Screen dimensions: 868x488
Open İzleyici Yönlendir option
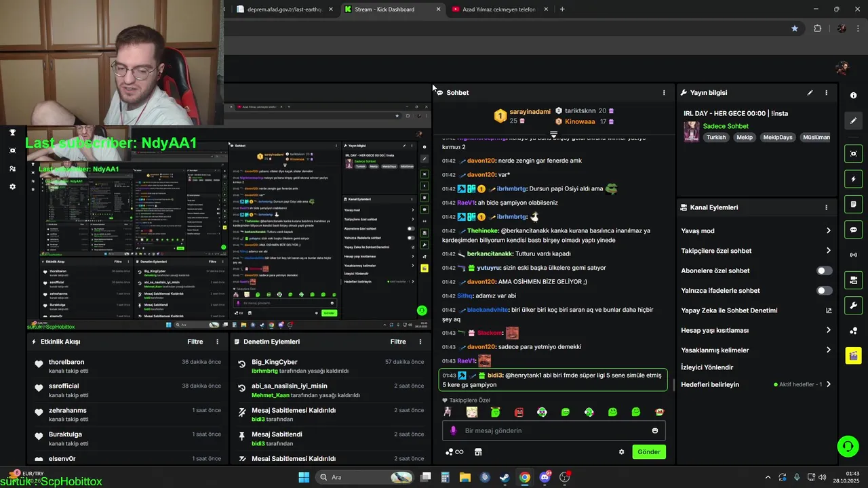707,367
